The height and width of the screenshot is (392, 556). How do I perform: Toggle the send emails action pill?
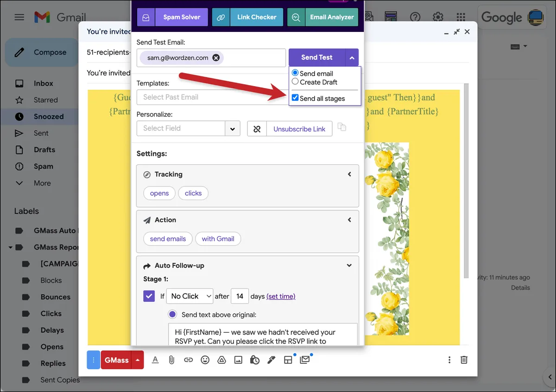click(x=168, y=239)
